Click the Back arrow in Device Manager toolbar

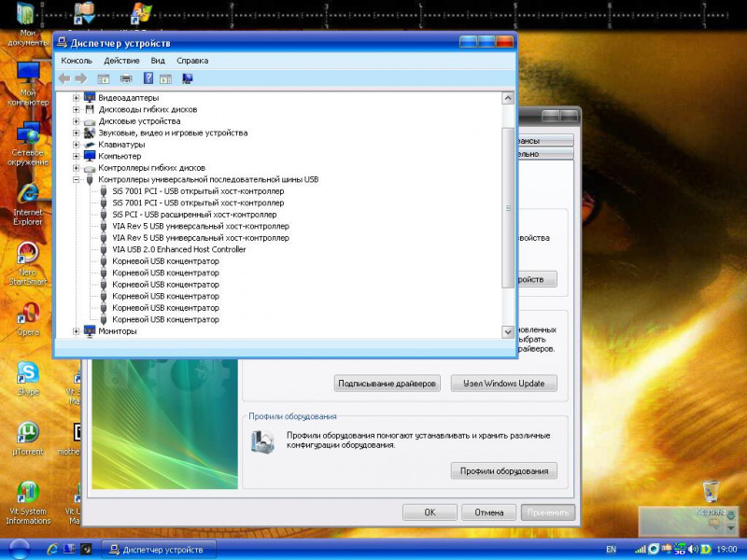coord(64,78)
